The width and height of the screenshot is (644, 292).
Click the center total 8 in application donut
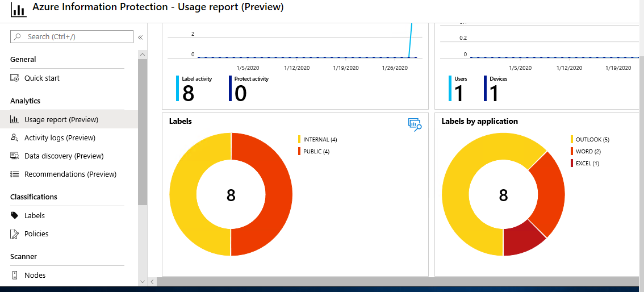click(x=504, y=195)
